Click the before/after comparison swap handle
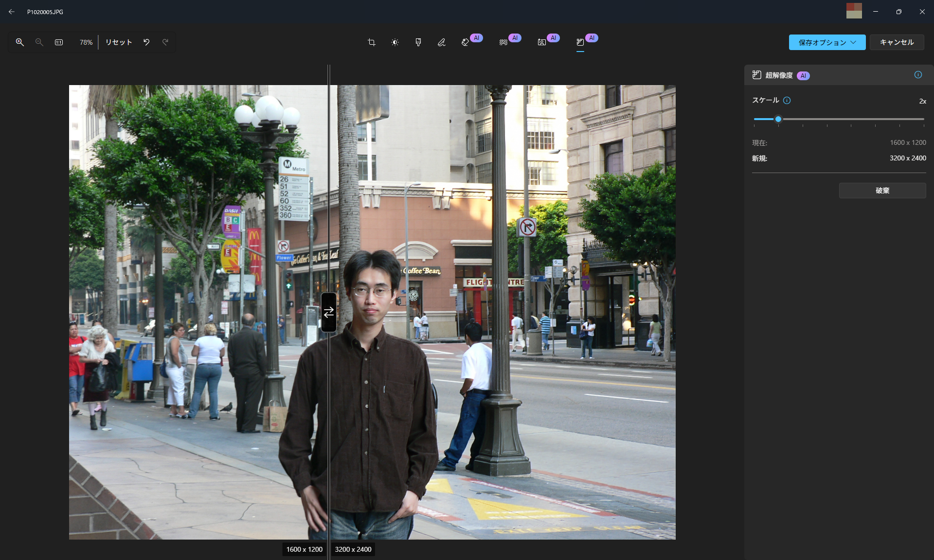This screenshot has width=934, height=560. 329,312
